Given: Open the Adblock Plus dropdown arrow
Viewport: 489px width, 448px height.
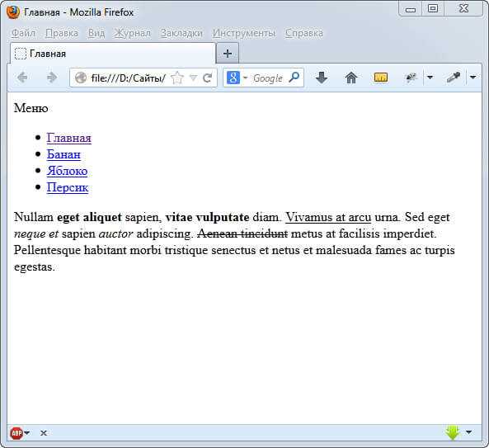Looking at the screenshot, I should (x=27, y=432).
